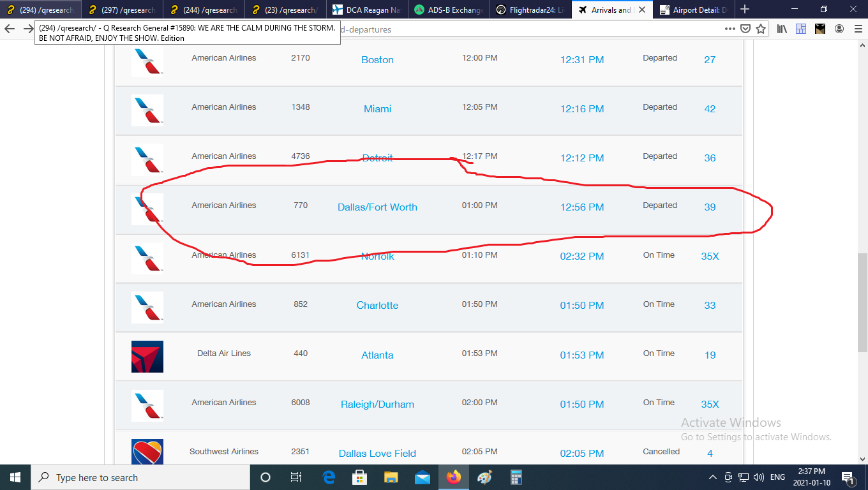The width and height of the screenshot is (868, 490).
Task: Click American Airlines logo for flight 6008
Action: coord(147,406)
